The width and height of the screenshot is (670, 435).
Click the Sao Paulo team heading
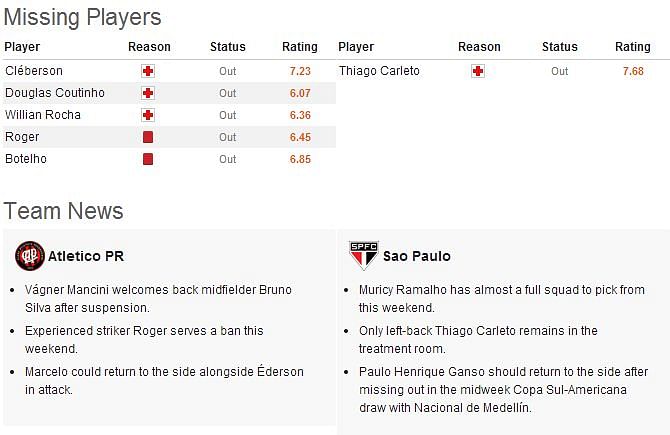coord(417,256)
